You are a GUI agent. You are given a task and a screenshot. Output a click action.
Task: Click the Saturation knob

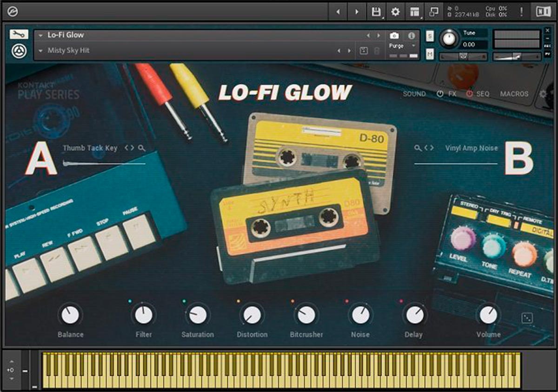[x=198, y=315]
